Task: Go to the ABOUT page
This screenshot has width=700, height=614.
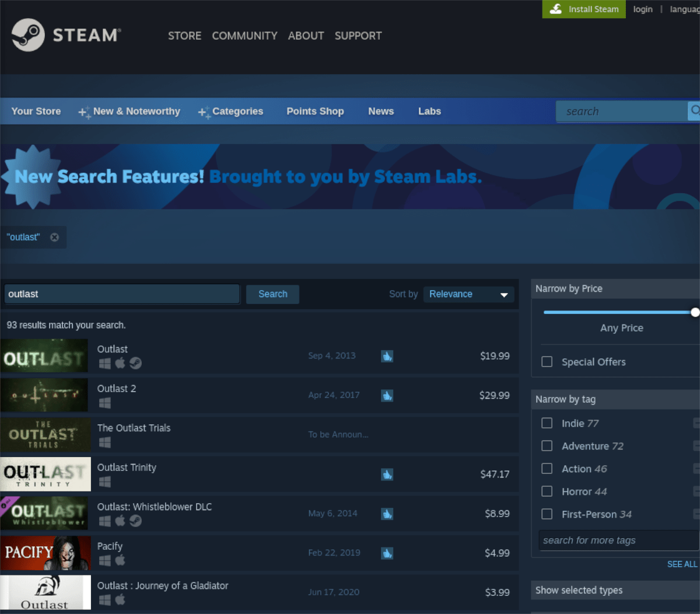Action: click(306, 36)
